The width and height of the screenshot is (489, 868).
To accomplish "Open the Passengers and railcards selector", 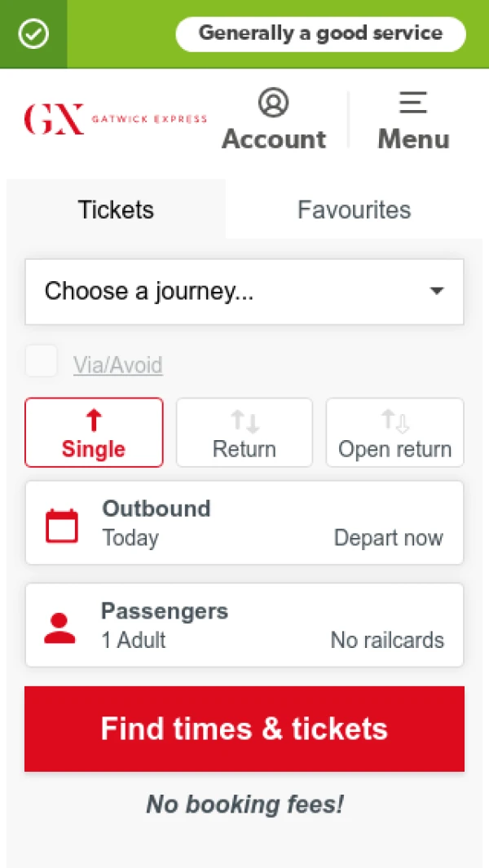I will [244, 625].
